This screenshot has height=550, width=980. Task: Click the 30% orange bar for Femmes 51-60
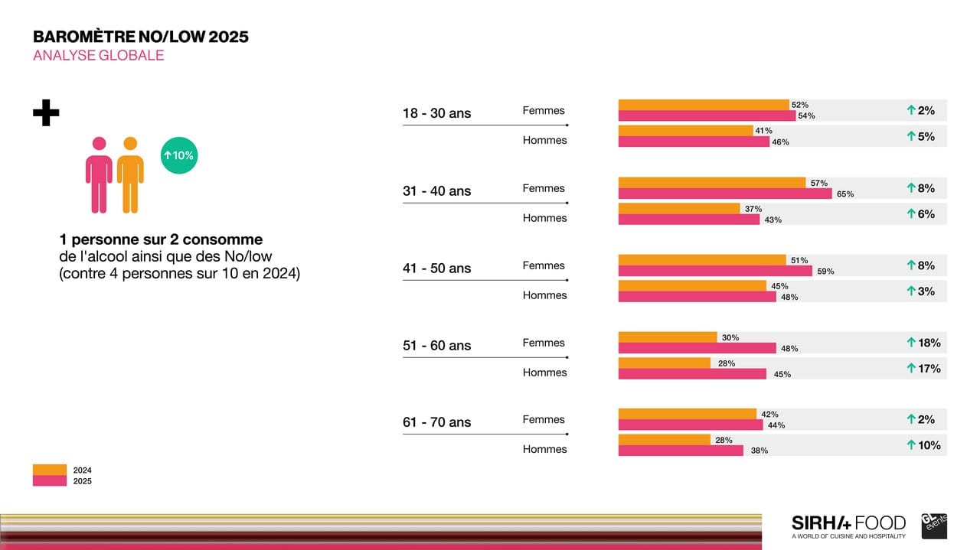[667, 337]
